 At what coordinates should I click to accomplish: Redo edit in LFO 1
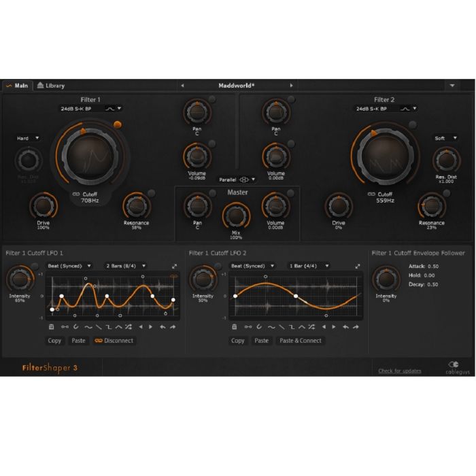173,327
